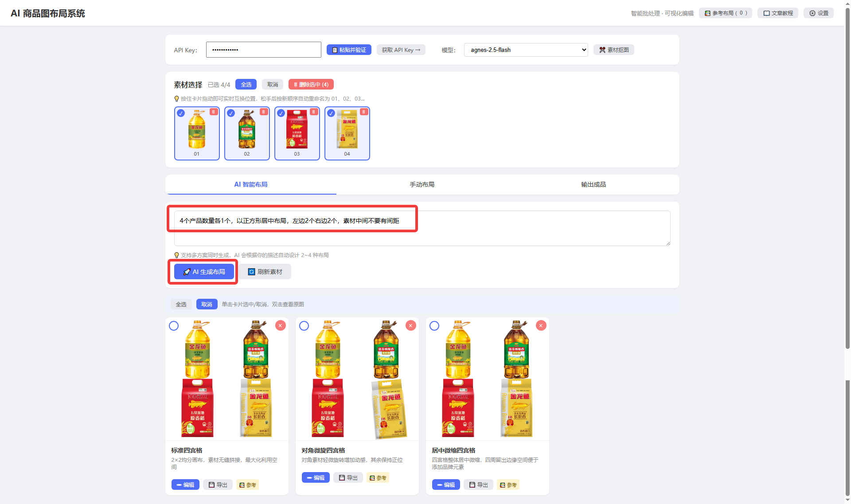Open the 获取 API Key link
The width and height of the screenshot is (851, 504).
tap(401, 50)
